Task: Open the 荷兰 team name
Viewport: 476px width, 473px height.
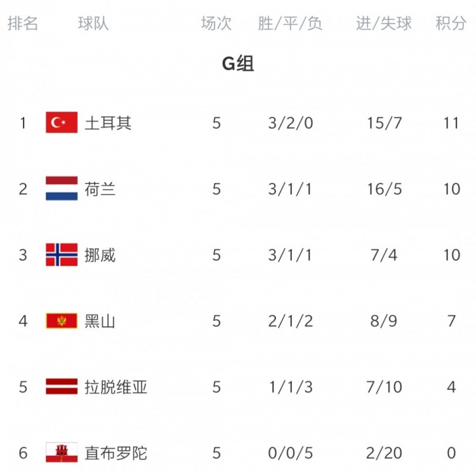Action: pos(100,189)
